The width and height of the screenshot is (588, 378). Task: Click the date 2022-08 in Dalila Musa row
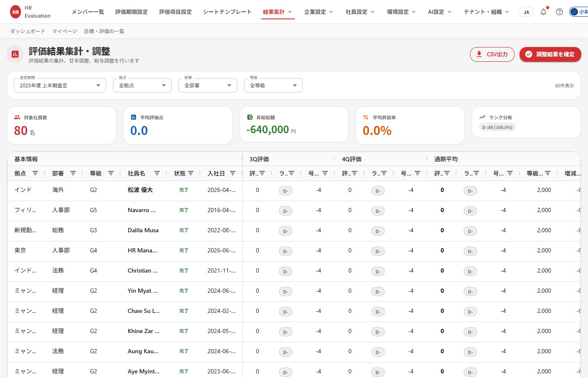point(221,230)
